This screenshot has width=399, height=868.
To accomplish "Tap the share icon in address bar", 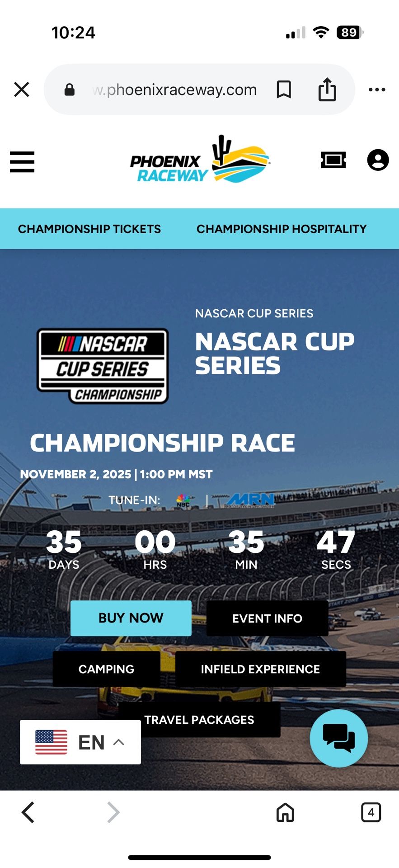I will coord(327,90).
